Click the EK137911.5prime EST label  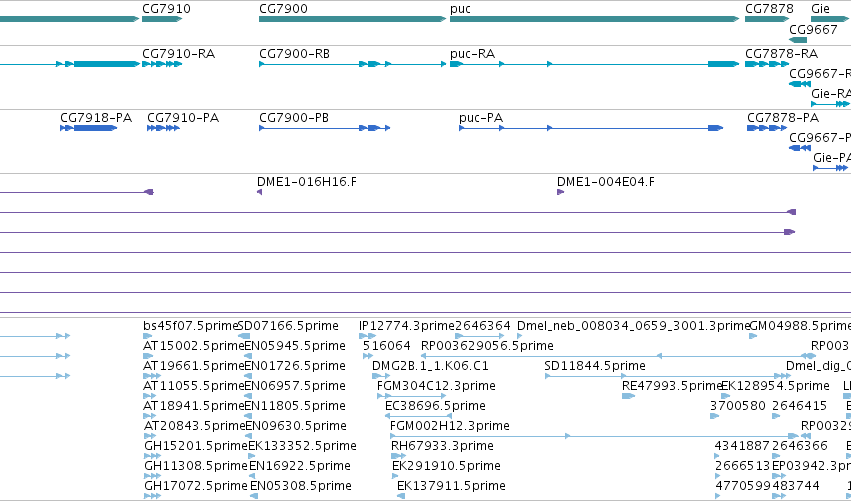(452, 486)
